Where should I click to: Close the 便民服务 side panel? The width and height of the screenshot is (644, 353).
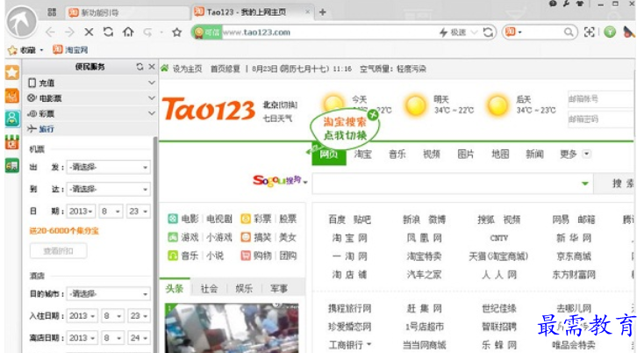[152, 67]
